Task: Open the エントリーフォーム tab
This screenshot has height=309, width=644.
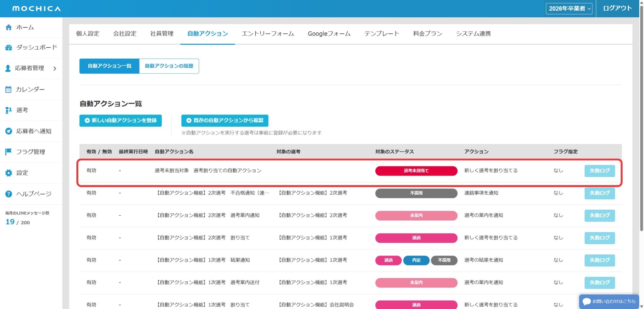Action: [268, 34]
